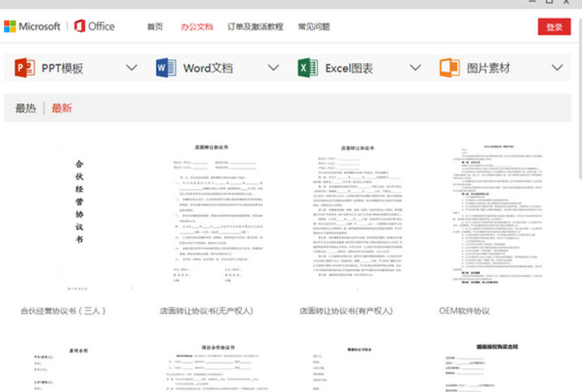
Task: Expand the Word文档 dropdown chevron
Action: click(x=273, y=68)
